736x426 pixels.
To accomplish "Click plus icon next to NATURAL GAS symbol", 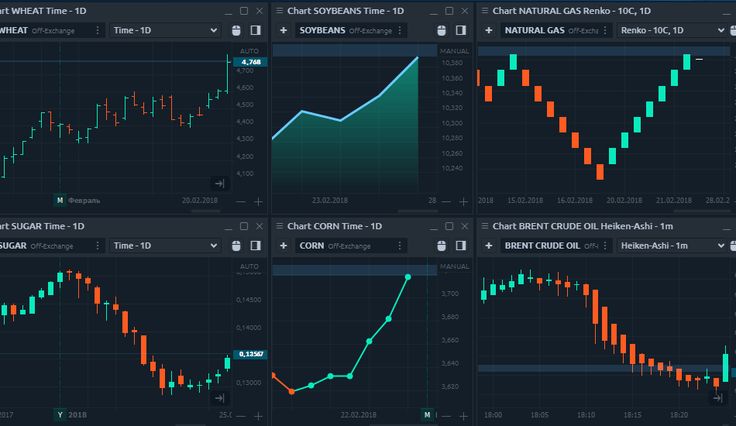I will 489,31.
